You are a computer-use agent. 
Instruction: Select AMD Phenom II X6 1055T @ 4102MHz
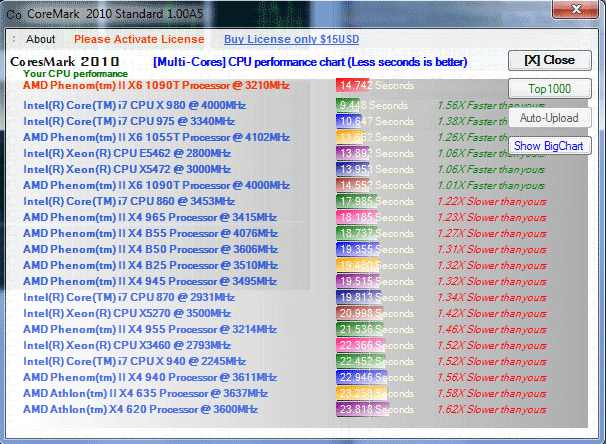pyautogui.click(x=157, y=138)
